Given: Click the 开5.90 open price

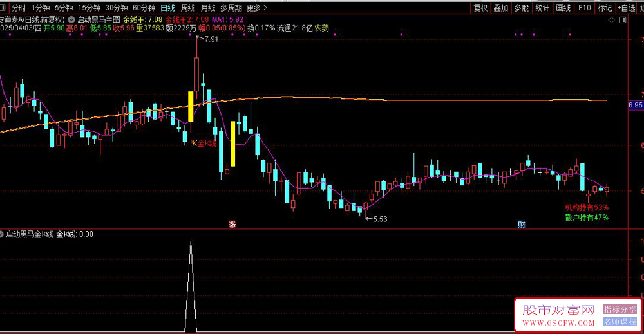Looking at the screenshot, I should coord(54,28).
